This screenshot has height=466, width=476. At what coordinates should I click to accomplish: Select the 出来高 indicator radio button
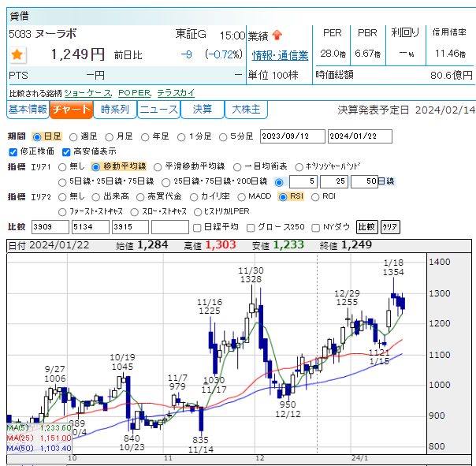coord(95,197)
